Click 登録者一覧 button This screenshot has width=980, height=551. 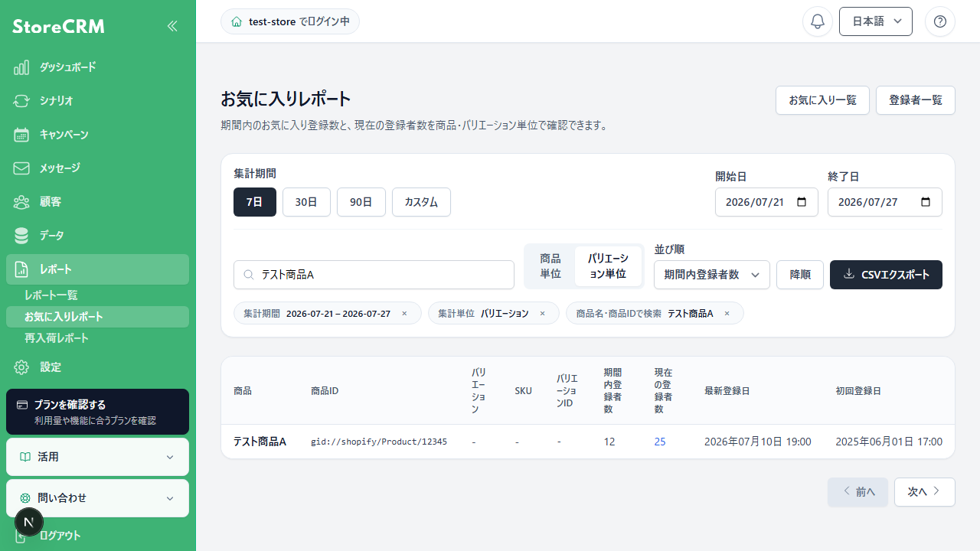click(x=916, y=100)
